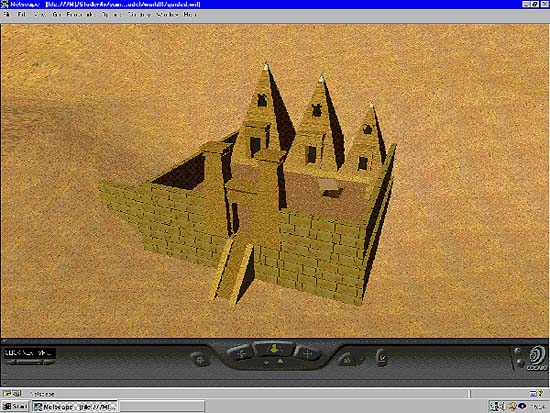Select the Tilt navigation control
Viewport: 550px width, 413px height.
pos(242,354)
